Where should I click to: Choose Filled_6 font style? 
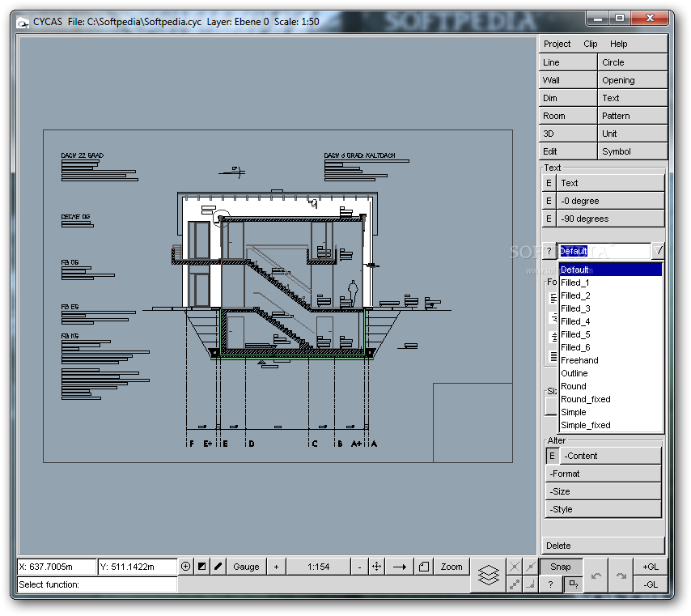click(x=611, y=347)
